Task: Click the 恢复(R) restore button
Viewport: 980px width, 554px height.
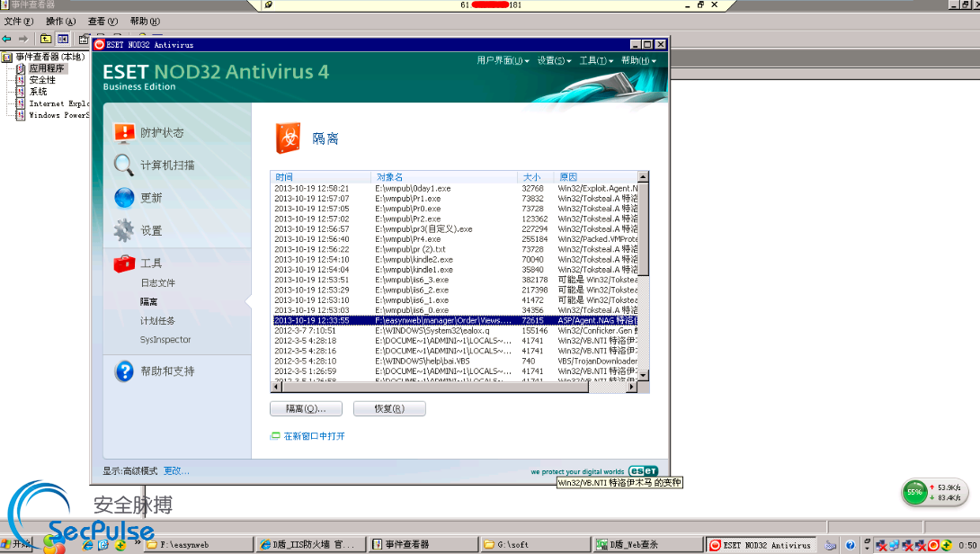Action: (x=389, y=409)
